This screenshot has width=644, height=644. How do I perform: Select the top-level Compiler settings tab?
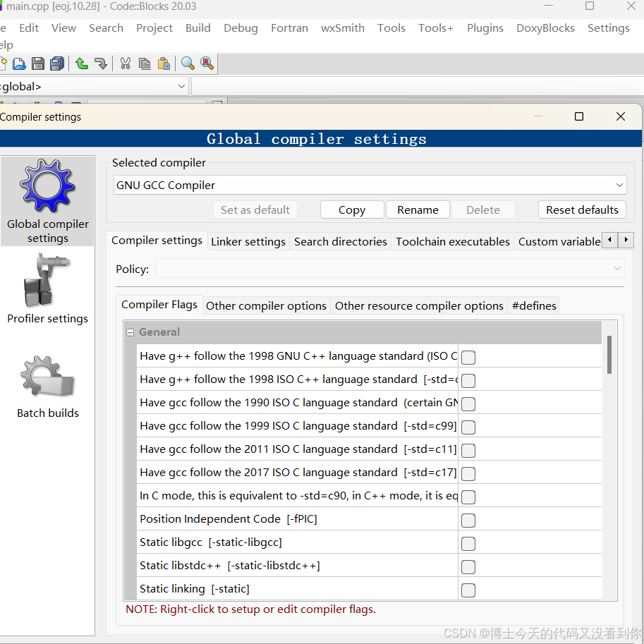(157, 241)
